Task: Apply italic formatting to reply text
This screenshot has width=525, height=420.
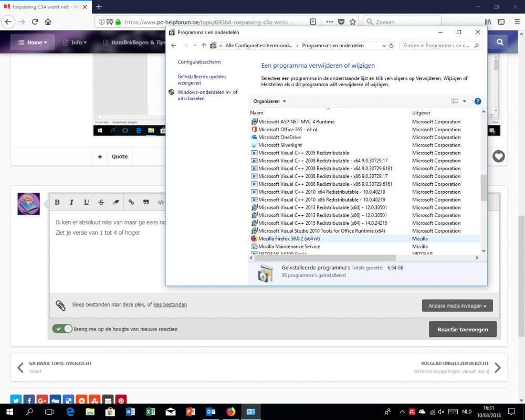Action: (71, 202)
